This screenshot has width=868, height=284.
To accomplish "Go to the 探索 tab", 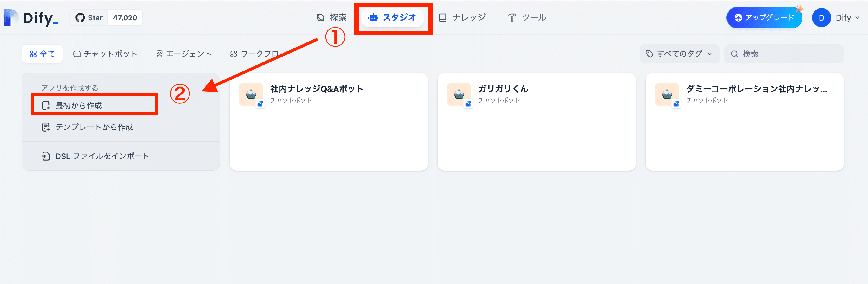I will point(332,18).
